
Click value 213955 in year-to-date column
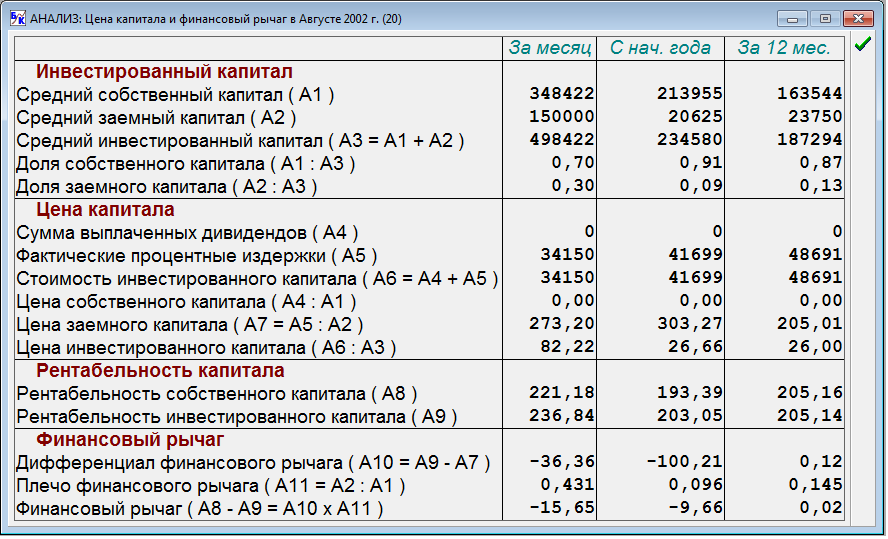(690, 93)
